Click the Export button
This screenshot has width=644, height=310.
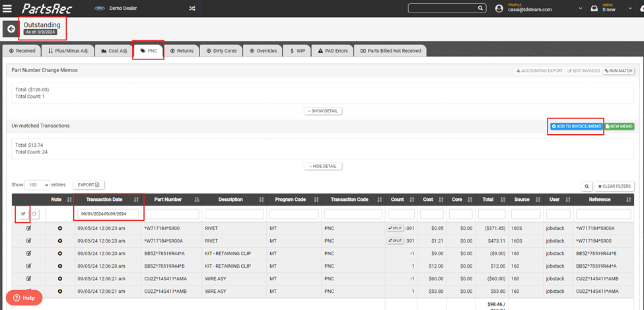pyautogui.click(x=89, y=185)
